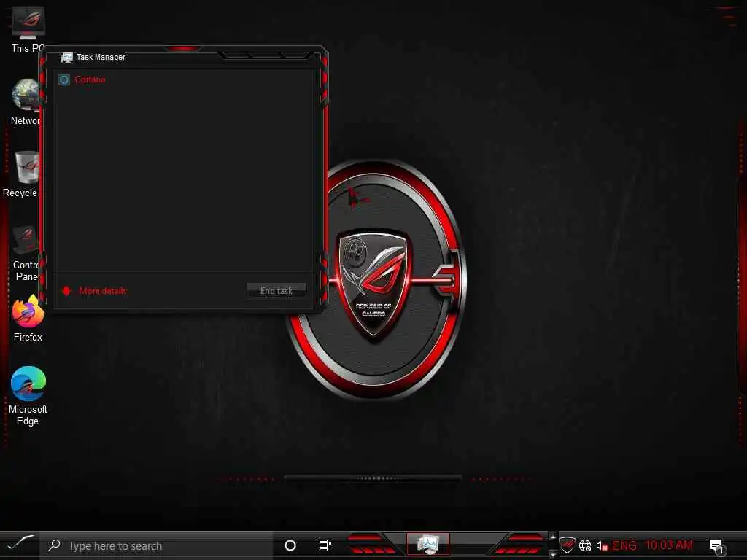Click the ROG shield tray icon

(567, 545)
